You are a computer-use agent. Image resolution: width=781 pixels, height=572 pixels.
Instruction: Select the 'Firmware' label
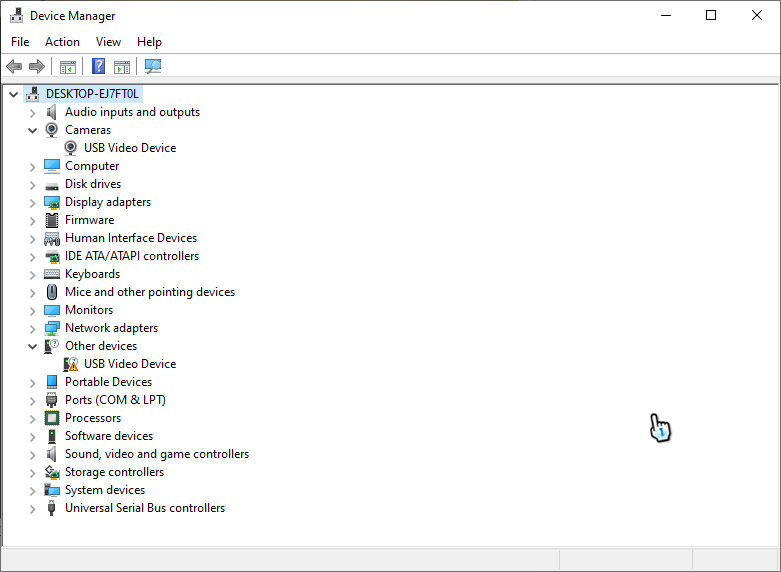pyautogui.click(x=90, y=220)
